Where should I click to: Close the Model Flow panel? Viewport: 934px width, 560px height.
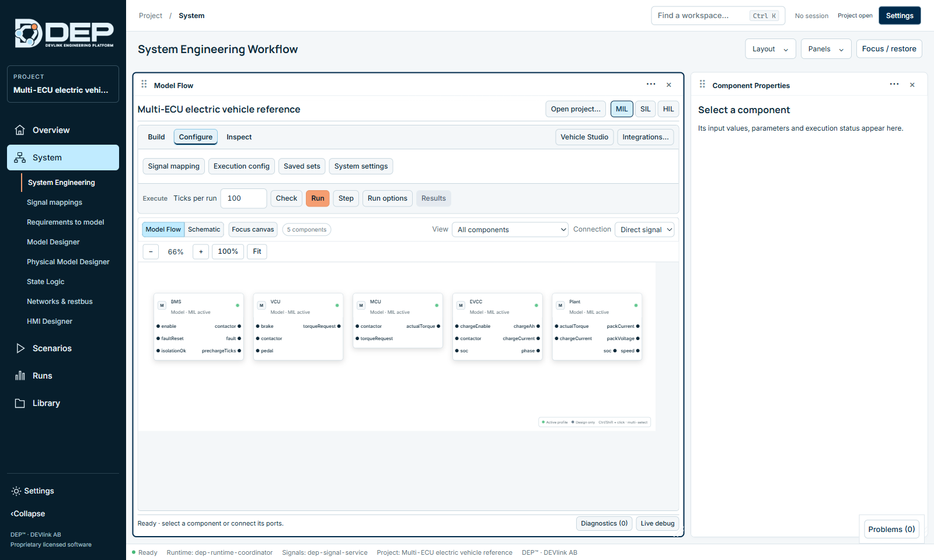pyautogui.click(x=669, y=85)
